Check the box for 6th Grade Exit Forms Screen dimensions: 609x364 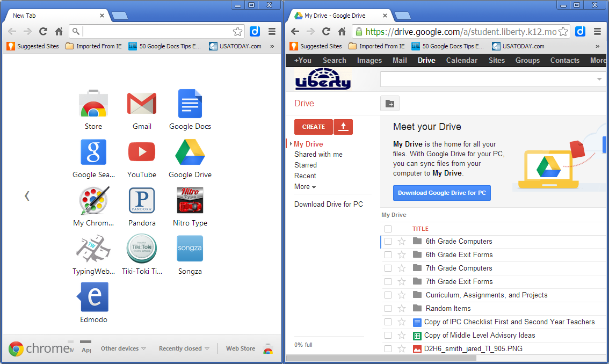(388, 255)
